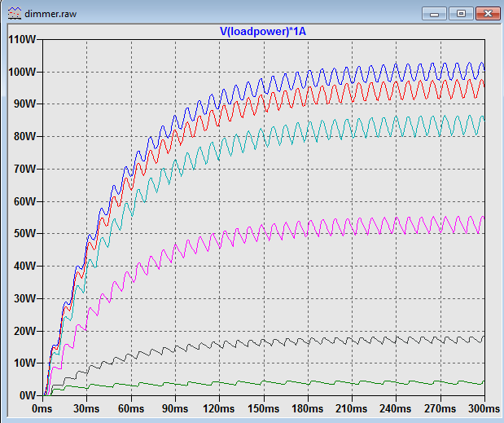Click the 30W vertical axis label
Viewport: 504px width, 423px height.
click(x=25, y=298)
